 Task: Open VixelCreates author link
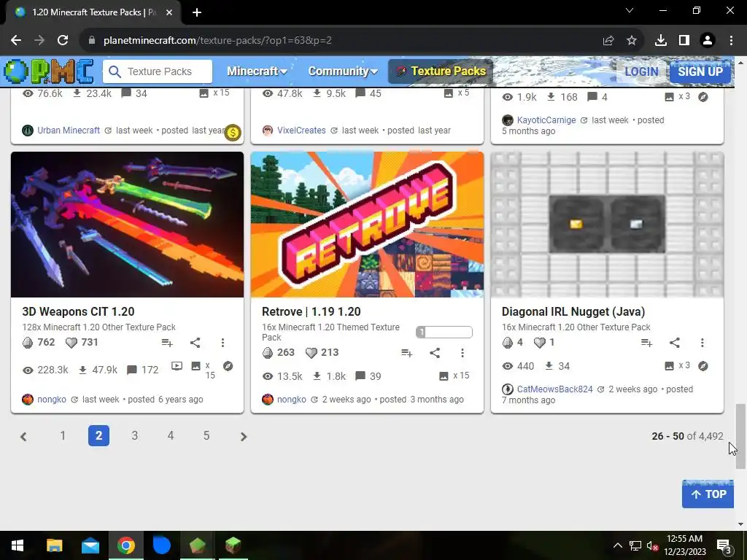(x=301, y=131)
